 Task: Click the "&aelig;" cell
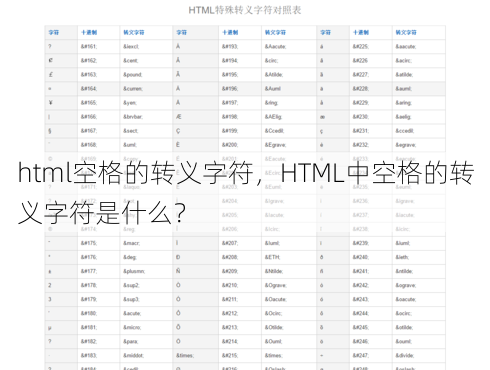(419, 117)
